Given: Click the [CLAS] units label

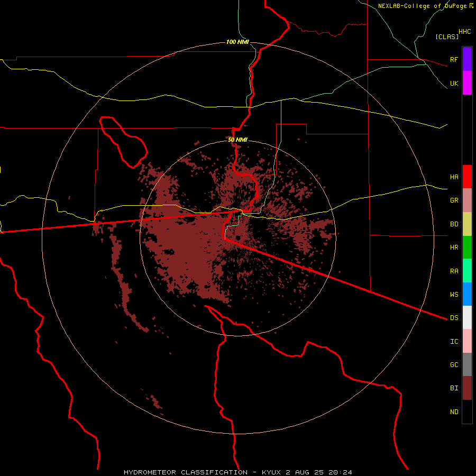Looking at the screenshot, I should click(447, 36).
